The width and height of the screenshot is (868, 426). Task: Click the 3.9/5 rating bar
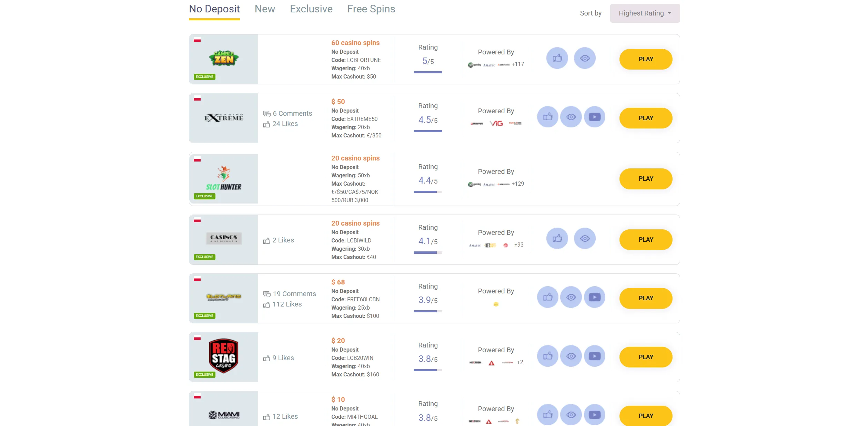(428, 311)
